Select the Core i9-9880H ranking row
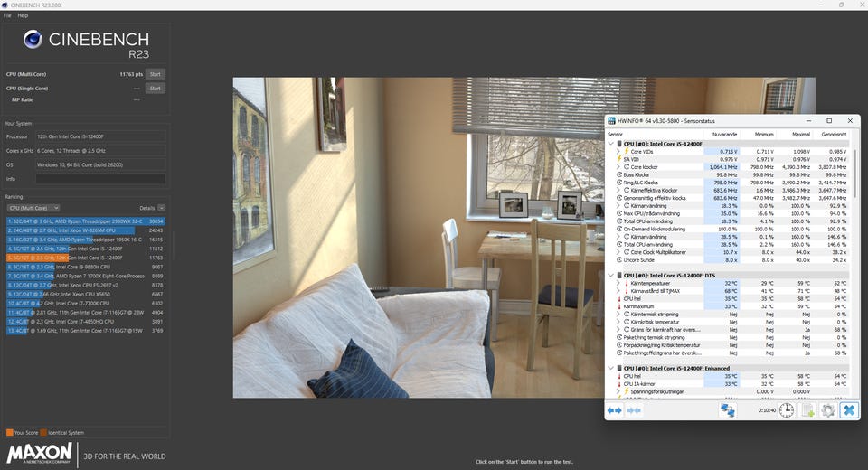 click(x=85, y=267)
